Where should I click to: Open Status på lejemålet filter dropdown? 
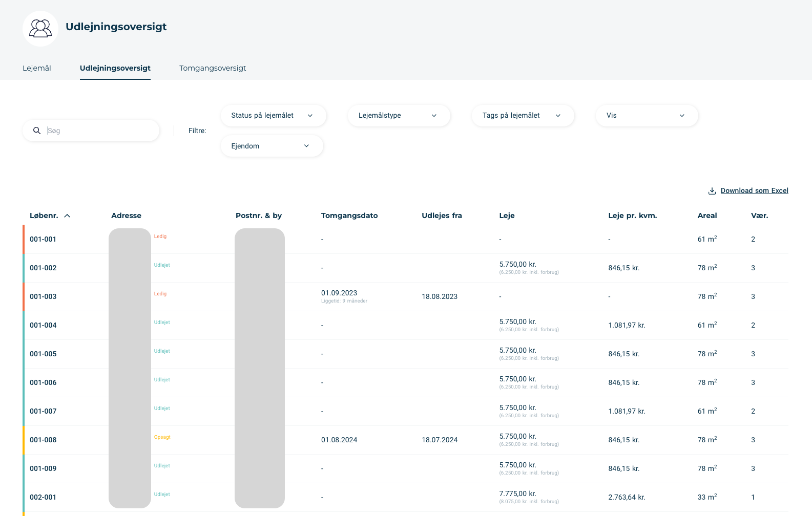pos(273,116)
